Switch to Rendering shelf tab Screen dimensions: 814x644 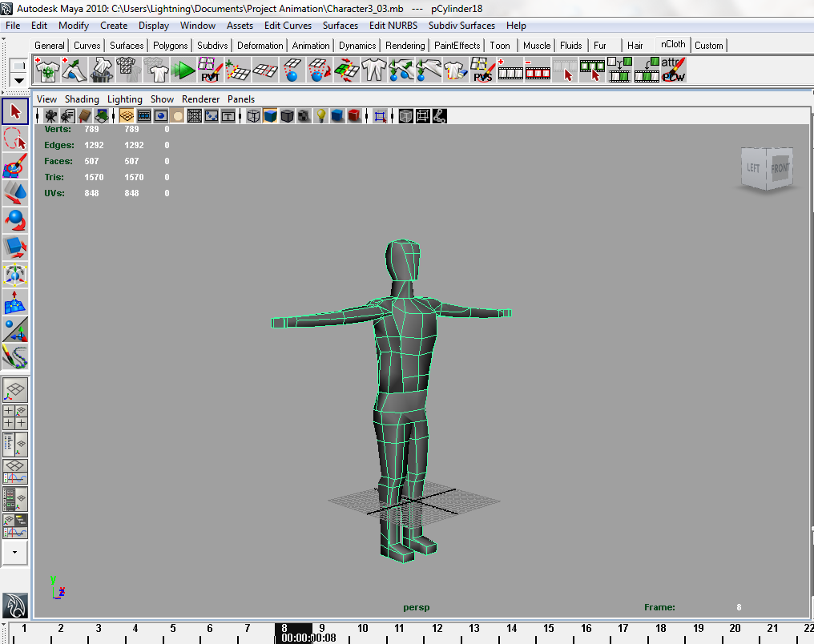pos(405,46)
